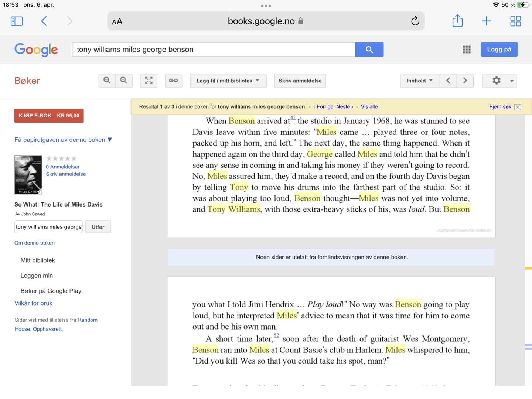
Task: Go forward in Safari history
Action: tap(70, 21)
